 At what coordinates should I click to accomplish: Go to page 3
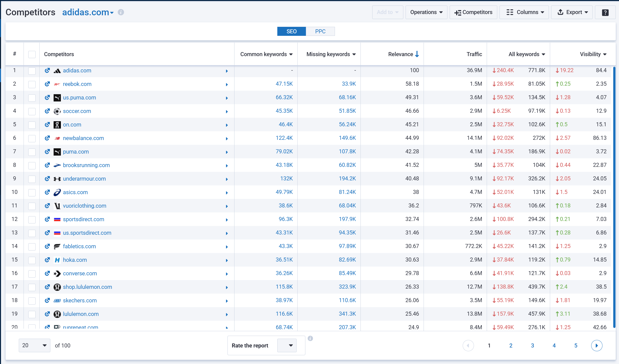[532, 345]
